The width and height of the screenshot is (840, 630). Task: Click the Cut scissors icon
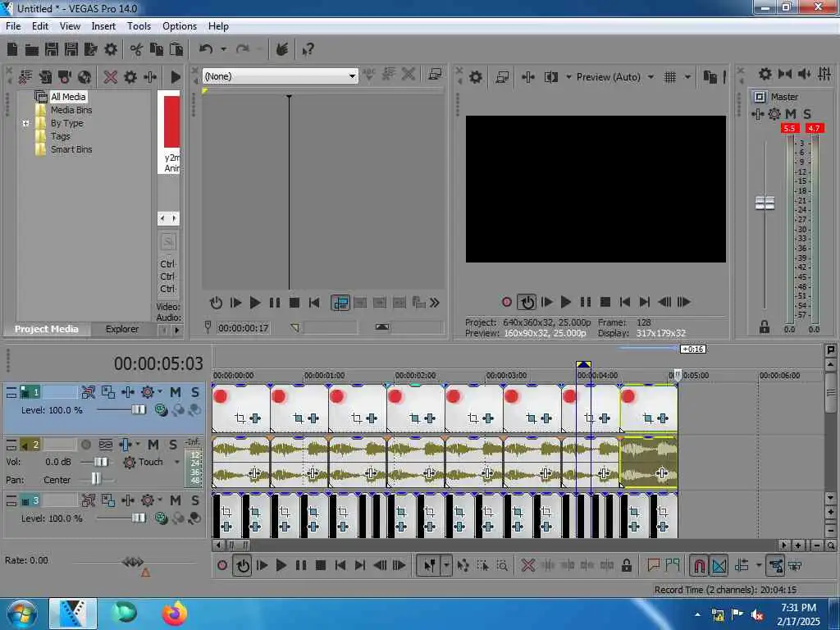[x=136, y=49]
